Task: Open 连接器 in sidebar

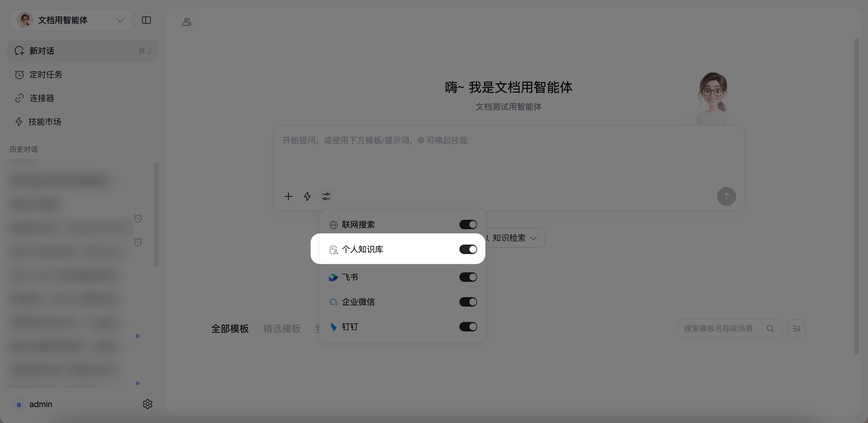Action: click(x=83, y=98)
